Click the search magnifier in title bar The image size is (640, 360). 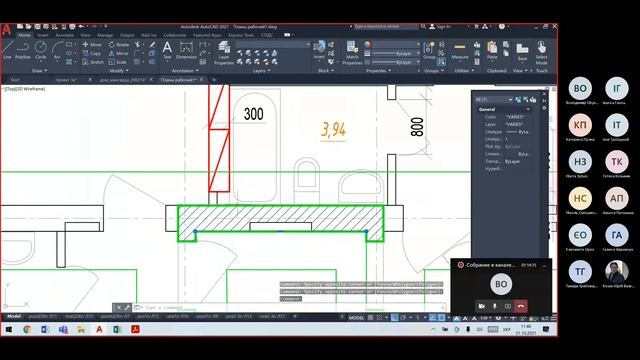pyautogui.click(x=423, y=27)
